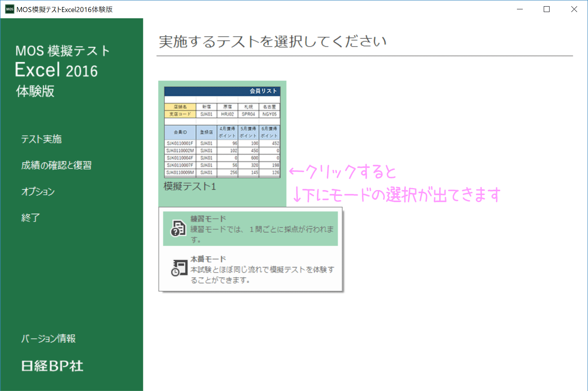The image size is (588, 391).
Task: Close the MOS模擬テスト window
Action: (x=574, y=9)
